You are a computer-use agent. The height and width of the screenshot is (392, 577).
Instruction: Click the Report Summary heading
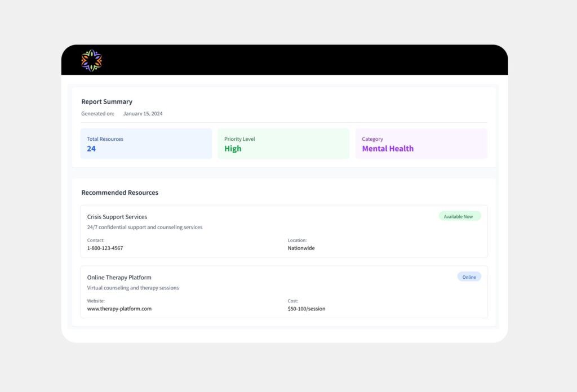pyautogui.click(x=106, y=101)
